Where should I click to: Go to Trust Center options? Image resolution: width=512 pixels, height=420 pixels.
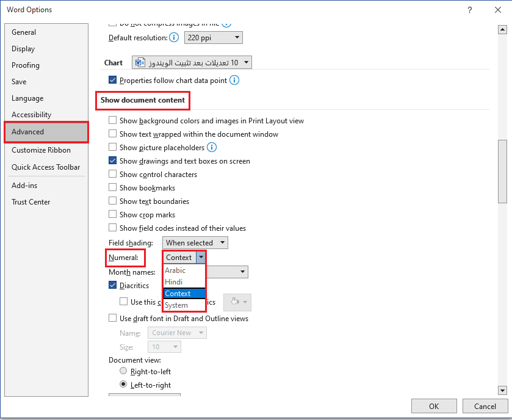coord(31,202)
